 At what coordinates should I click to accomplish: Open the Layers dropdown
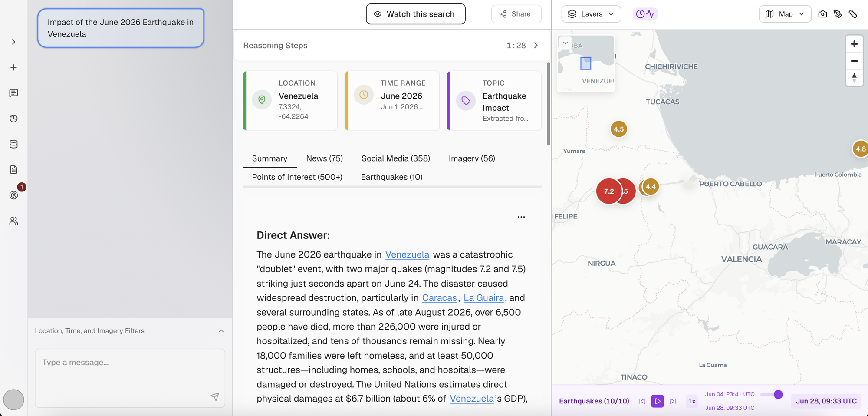(591, 14)
